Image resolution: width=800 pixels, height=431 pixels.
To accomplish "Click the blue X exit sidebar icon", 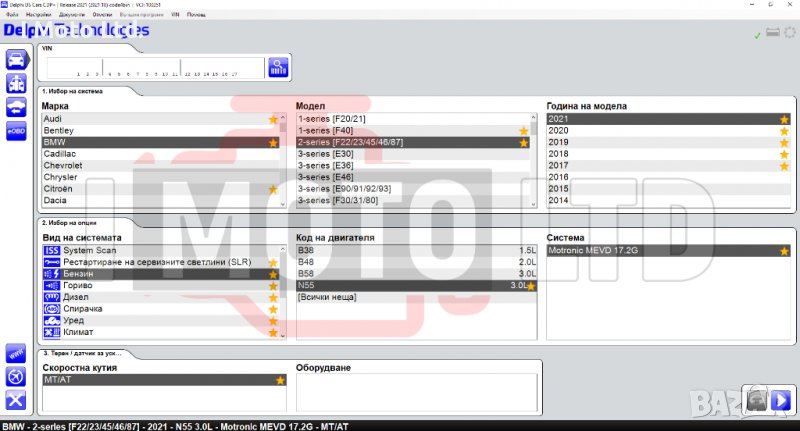I will pos(16,400).
